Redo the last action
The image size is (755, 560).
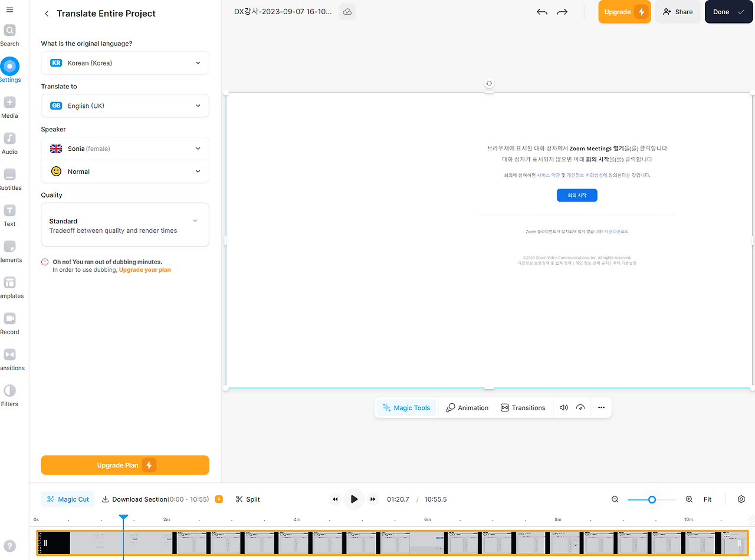[562, 12]
